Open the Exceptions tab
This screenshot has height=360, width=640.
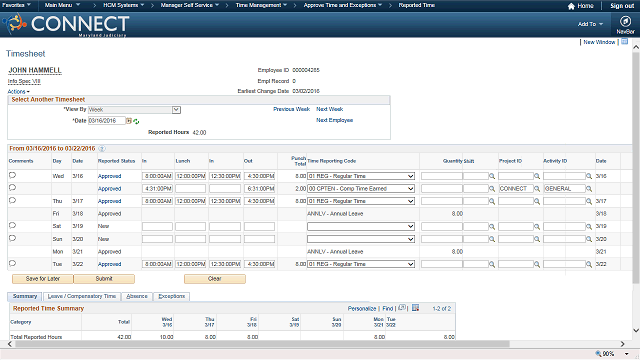(171, 296)
